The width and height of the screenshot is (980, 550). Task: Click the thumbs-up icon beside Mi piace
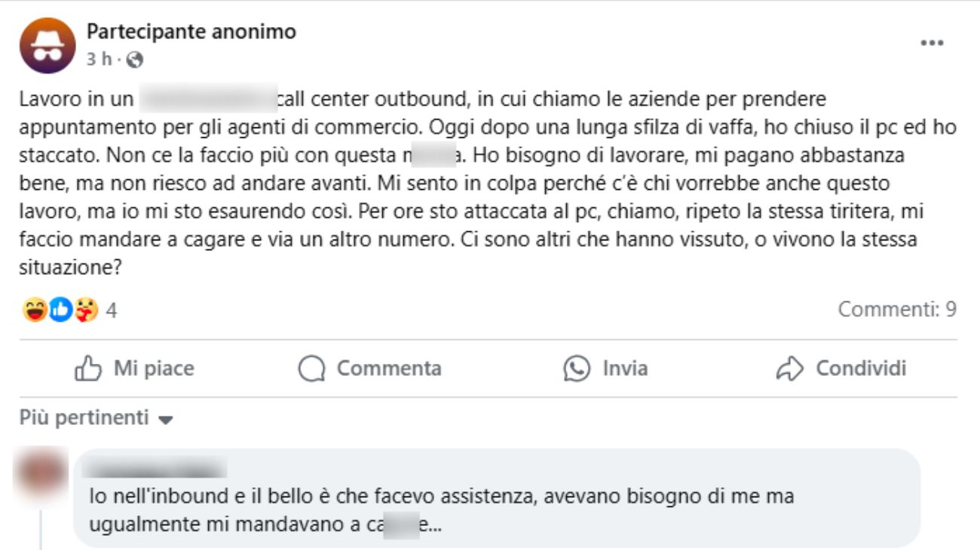(x=88, y=368)
